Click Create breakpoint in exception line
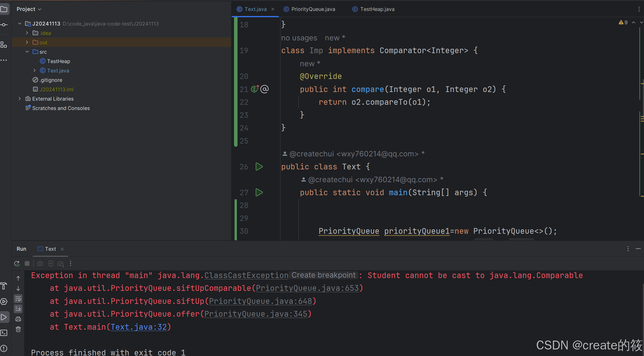This screenshot has height=356, width=644. pyautogui.click(x=323, y=275)
